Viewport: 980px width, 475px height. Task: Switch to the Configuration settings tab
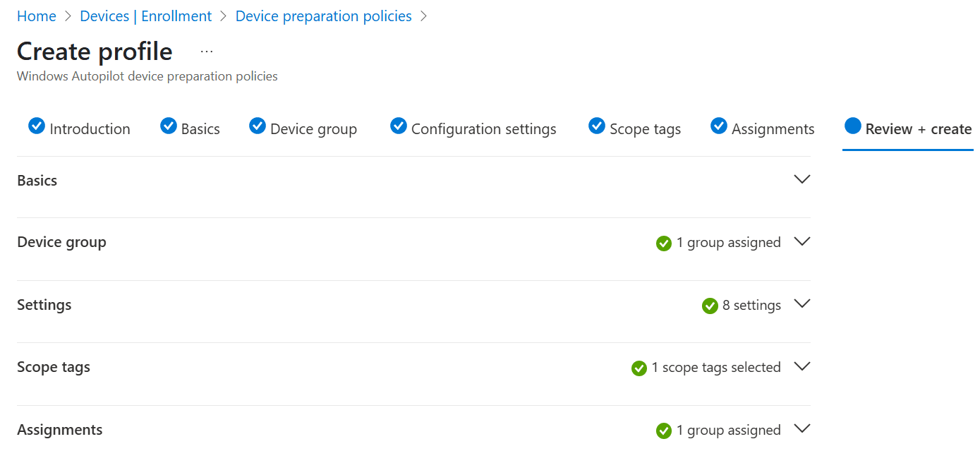(x=483, y=129)
